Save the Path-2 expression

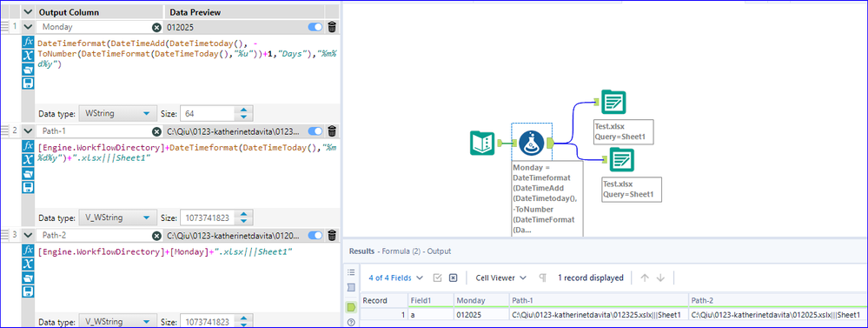(x=28, y=291)
